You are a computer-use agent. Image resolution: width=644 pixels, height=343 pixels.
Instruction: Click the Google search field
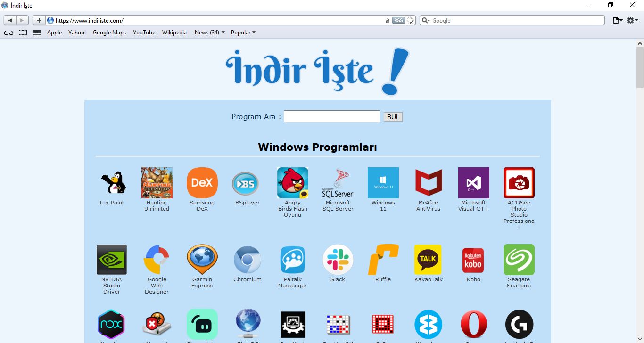click(x=512, y=21)
